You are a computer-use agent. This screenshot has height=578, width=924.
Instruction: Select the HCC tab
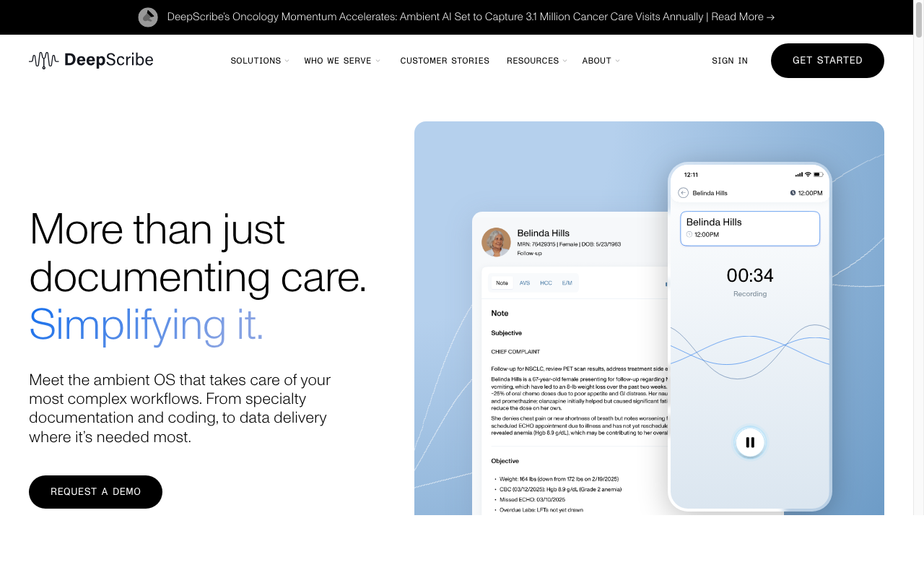546,282
